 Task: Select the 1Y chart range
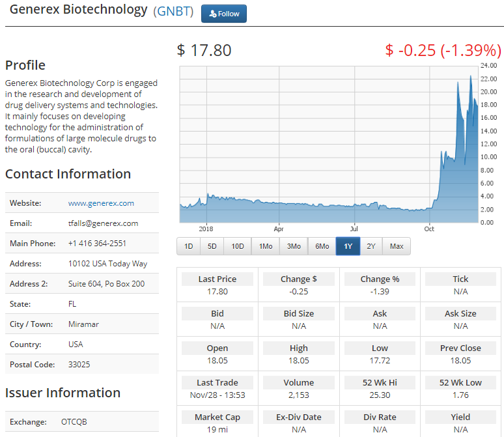coord(348,246)
